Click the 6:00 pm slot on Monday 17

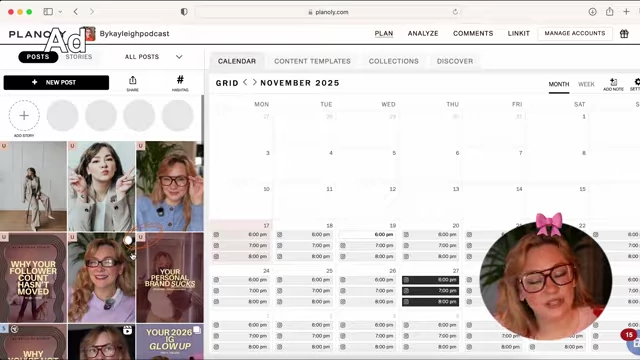(x=241, y=235)
